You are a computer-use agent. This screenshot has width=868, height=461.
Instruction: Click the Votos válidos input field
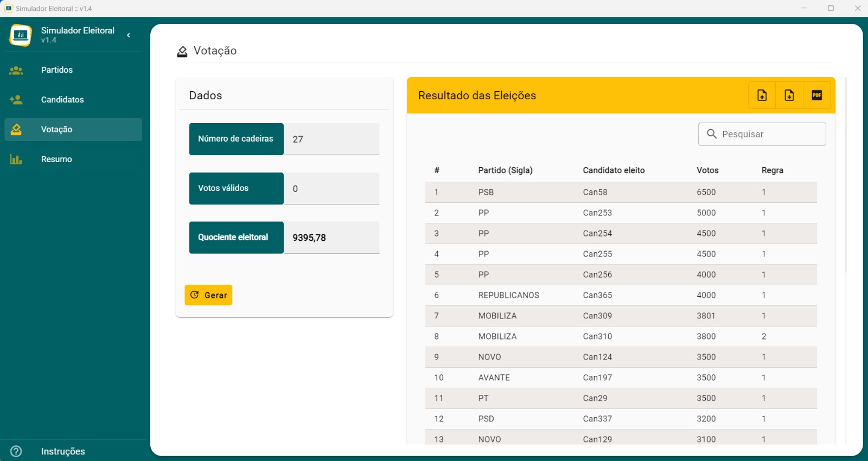point(331,189)
